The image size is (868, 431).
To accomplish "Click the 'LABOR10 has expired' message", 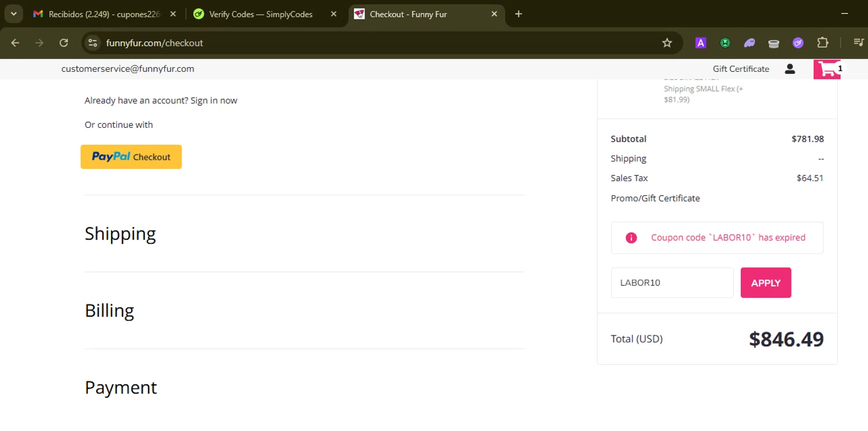I will [728, 237].
